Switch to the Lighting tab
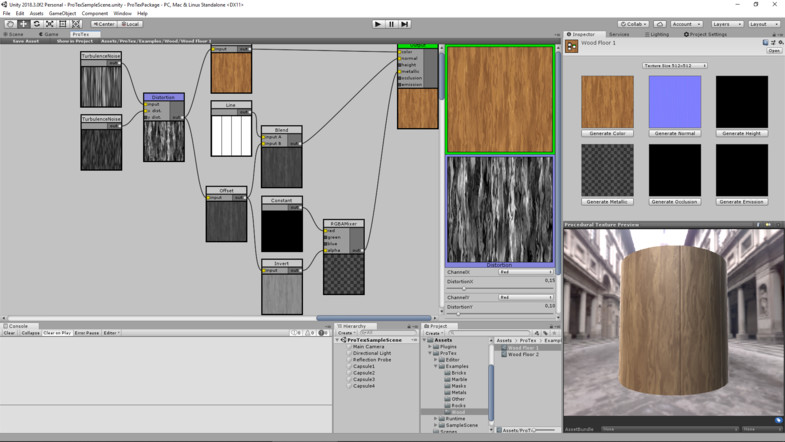 click(657, 34)
